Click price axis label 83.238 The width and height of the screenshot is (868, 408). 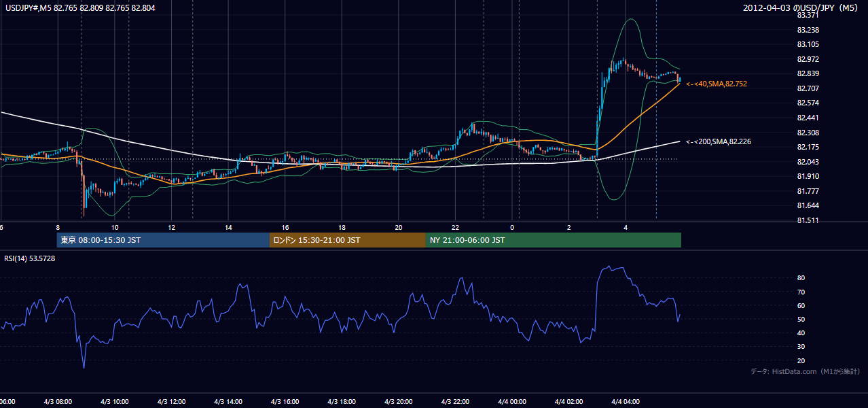click(808, 30)
